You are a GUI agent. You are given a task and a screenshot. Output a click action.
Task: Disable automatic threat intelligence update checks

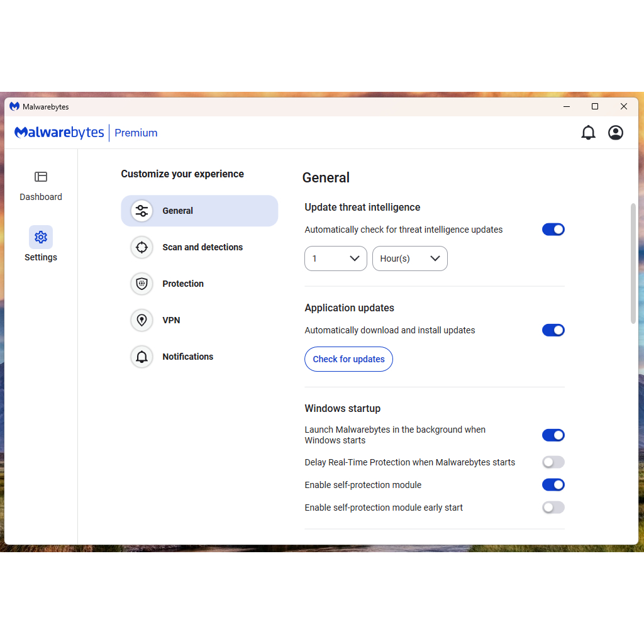pyautogui.click(x=553, y=230)
